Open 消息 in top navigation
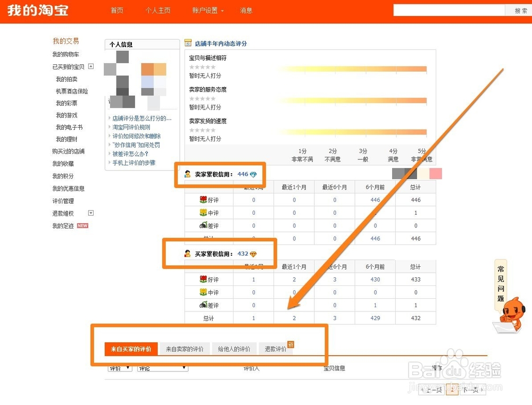The height and width of the screenshot is (405, 532). tap(246, 11)
